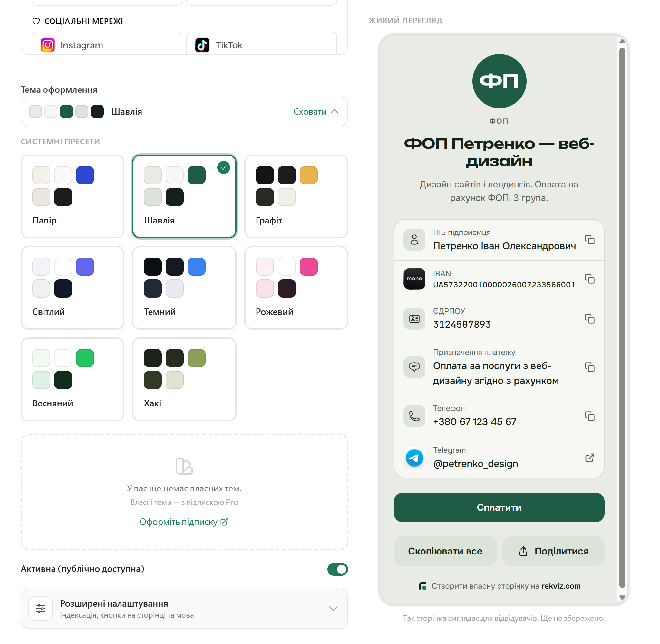The image size is (660, 644).
Task: Select the Темний theme preset
Action: coord(184,288)
